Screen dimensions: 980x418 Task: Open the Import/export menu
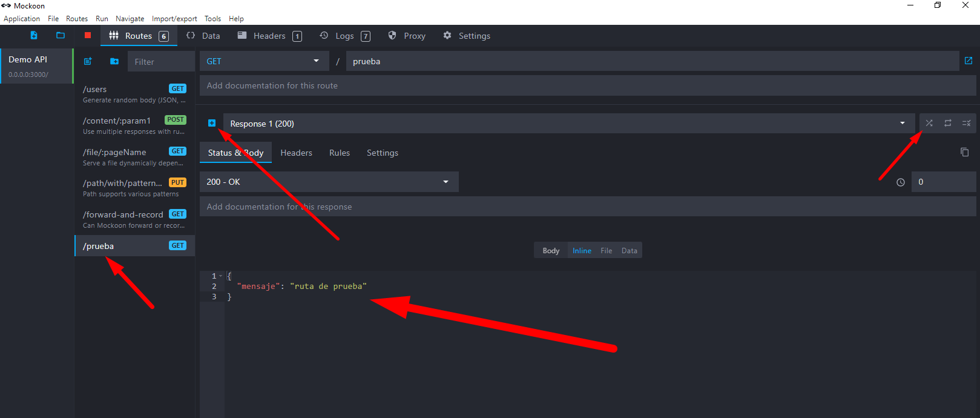(174, 19)
